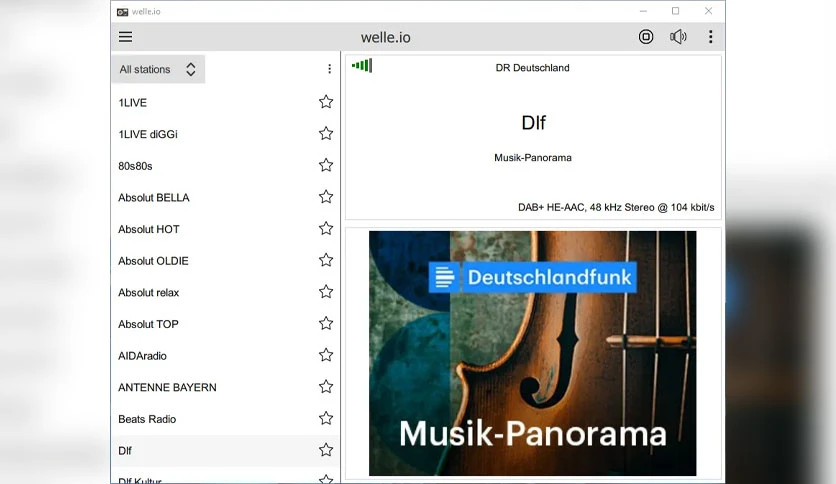The height and width of the screenshot is (484, 836).
Task: Maximize the welle.io window
Action: [x=676, y=11]
